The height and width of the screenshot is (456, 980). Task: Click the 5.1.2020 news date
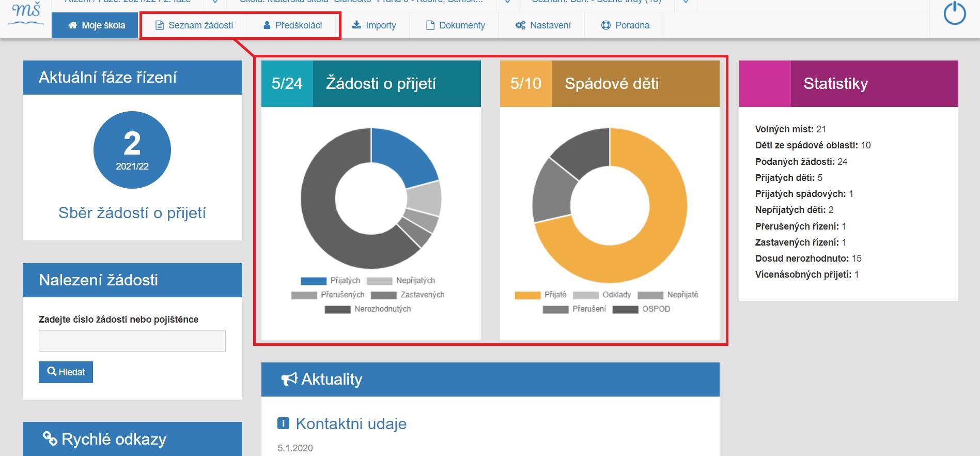(x=295, y=448)
